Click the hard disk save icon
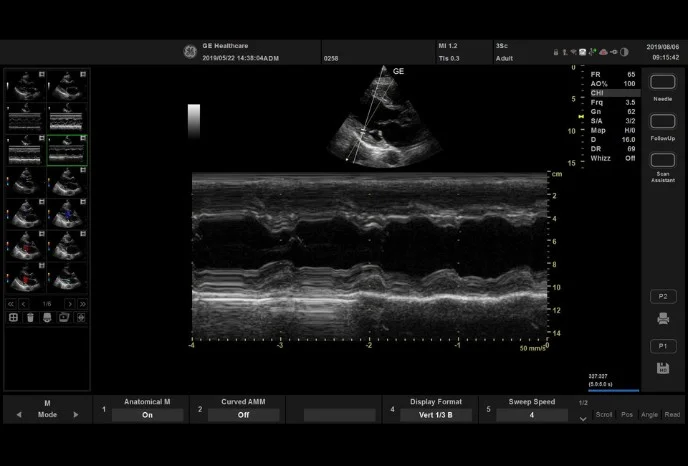 662,368
